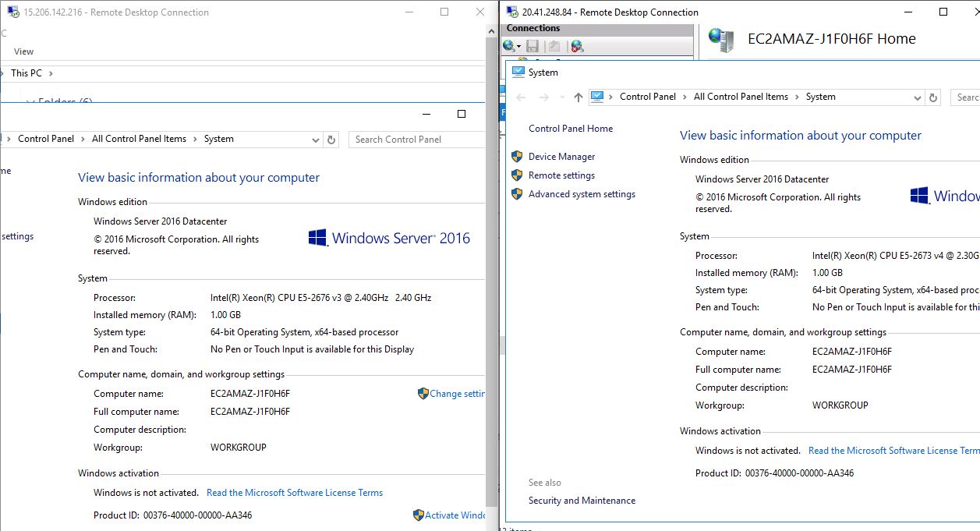This screenshot has height=531, width=980.
Task: Expand address history dropdown in right window
Action: [x=917, y=97]
